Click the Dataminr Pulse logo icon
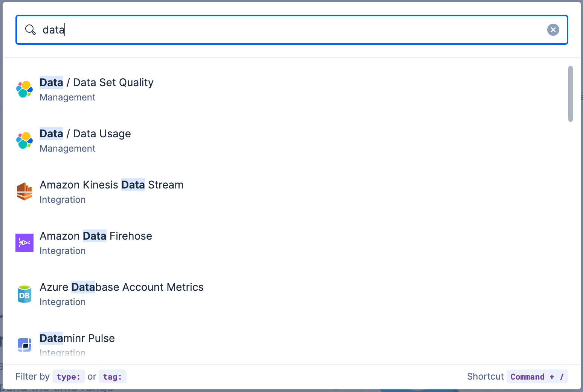Viewport: 583px width, 392px height. coord(24,345)
